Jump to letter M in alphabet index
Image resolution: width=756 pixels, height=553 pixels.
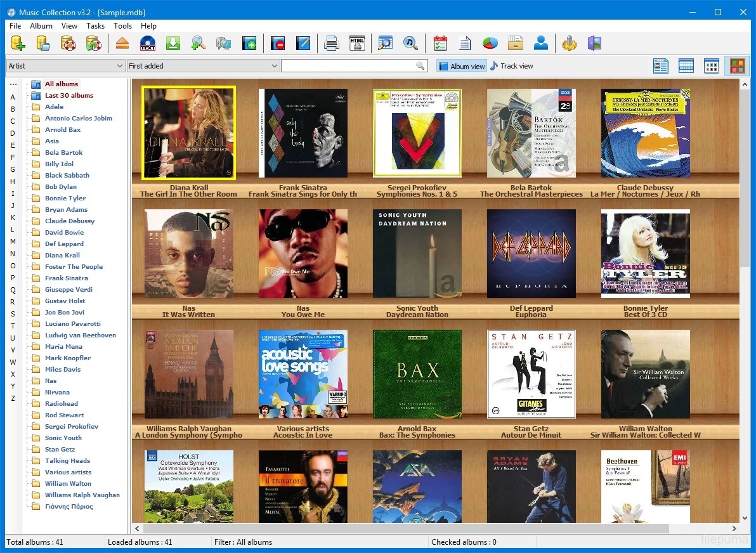click(13, 242)
